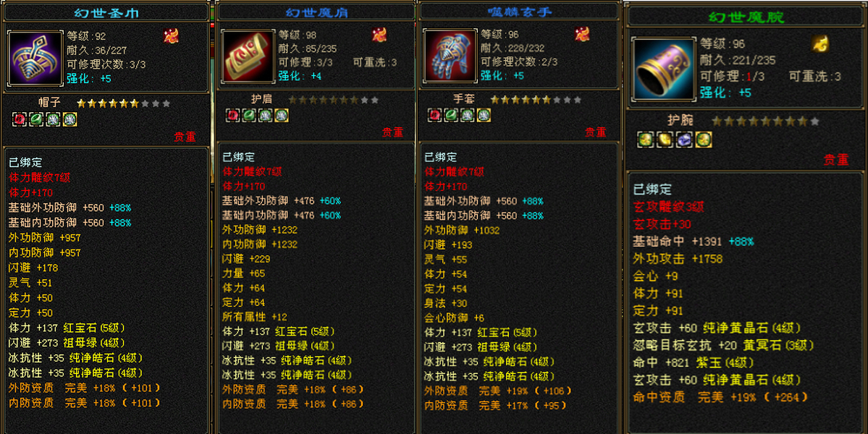Click the yellow fourth gem socket under 手套
868x434 pixels.
coord(484,115)
